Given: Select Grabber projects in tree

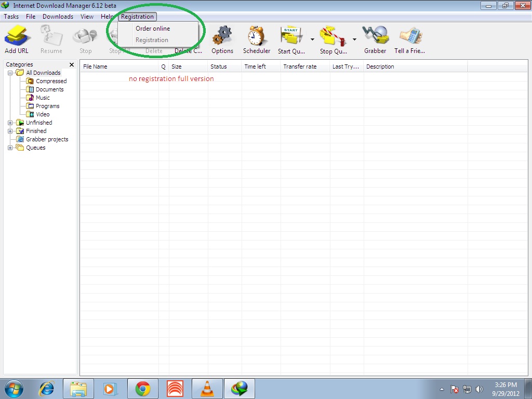Looking at the screenshot, I should (47, 139).
